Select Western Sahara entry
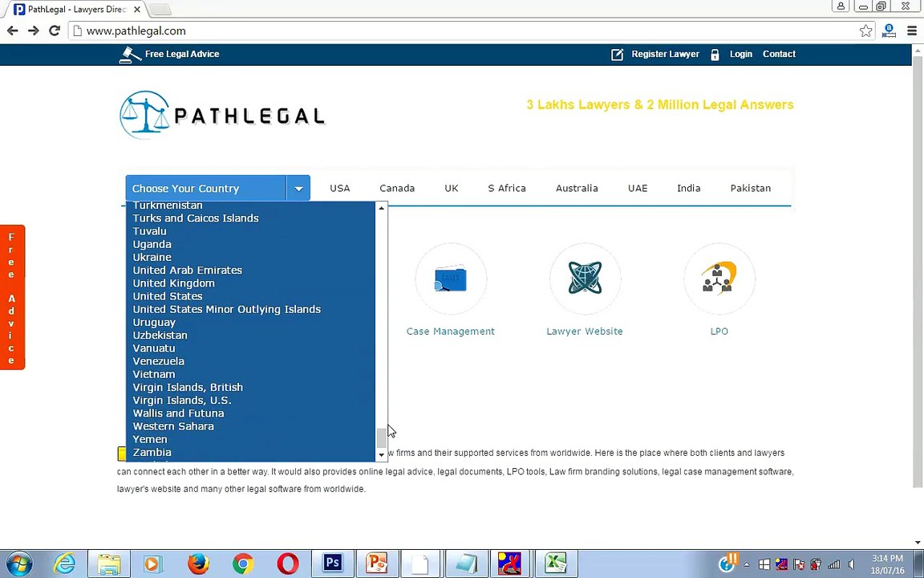The image size is (924, 578). coord(173,426)
